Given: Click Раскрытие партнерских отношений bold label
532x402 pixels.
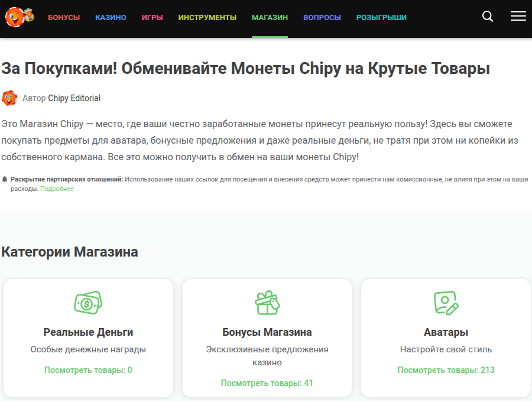Looking at the screenshot, I should (x=67, y=179).
